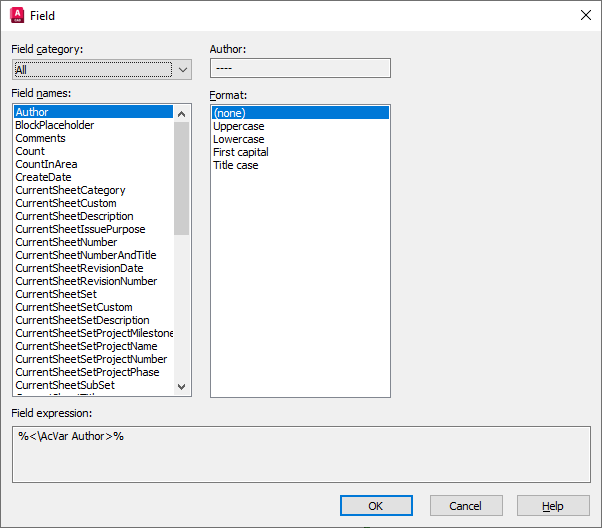Click the Cancel button
Viewport: 602px width, 528px height.
tap(466, 506)
